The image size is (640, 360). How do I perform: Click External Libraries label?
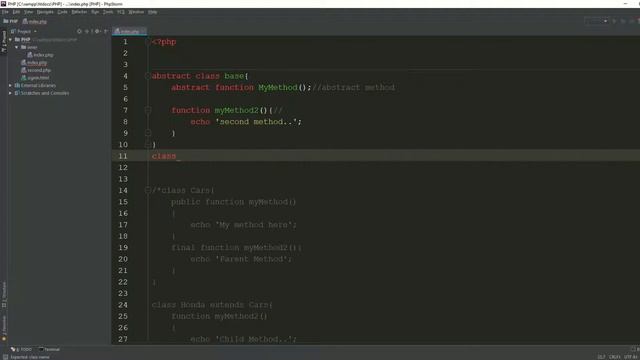38,85
